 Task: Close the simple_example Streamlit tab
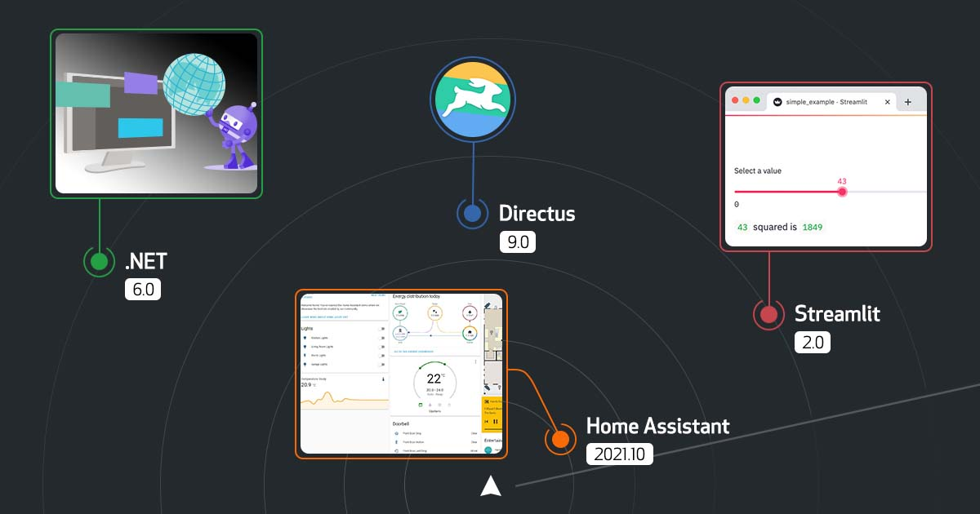point(888,102)
